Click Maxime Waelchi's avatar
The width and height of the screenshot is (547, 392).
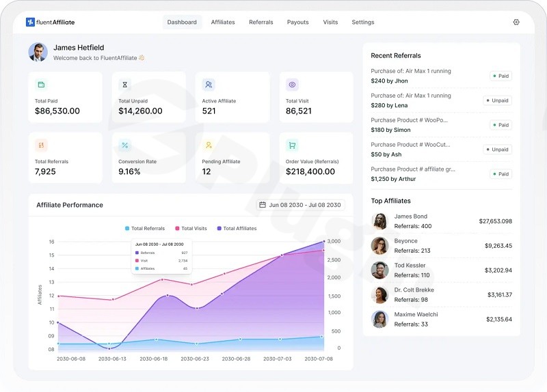click(379, 319)
